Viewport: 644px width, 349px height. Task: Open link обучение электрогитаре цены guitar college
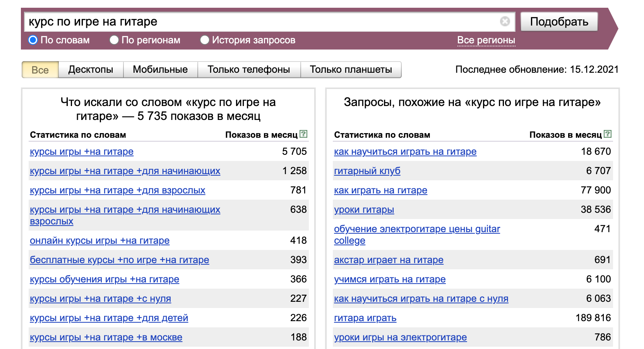coord(417,235)
